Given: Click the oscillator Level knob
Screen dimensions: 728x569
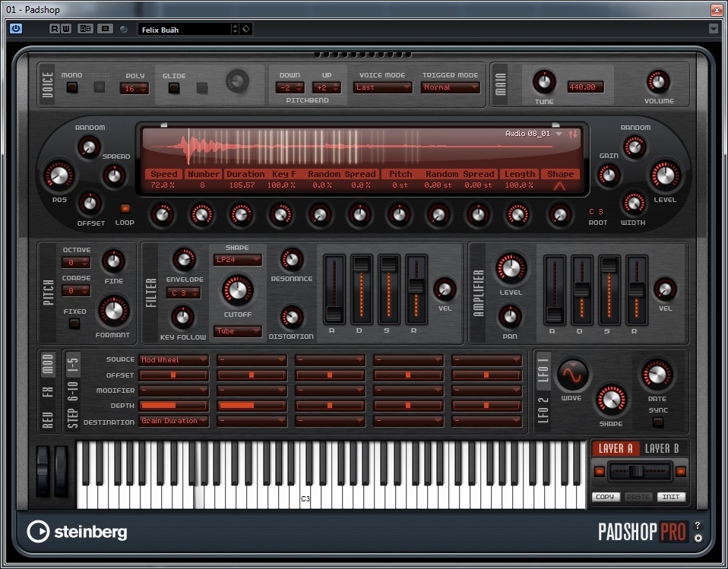Looking at the screenshot, I should point(665,176).
